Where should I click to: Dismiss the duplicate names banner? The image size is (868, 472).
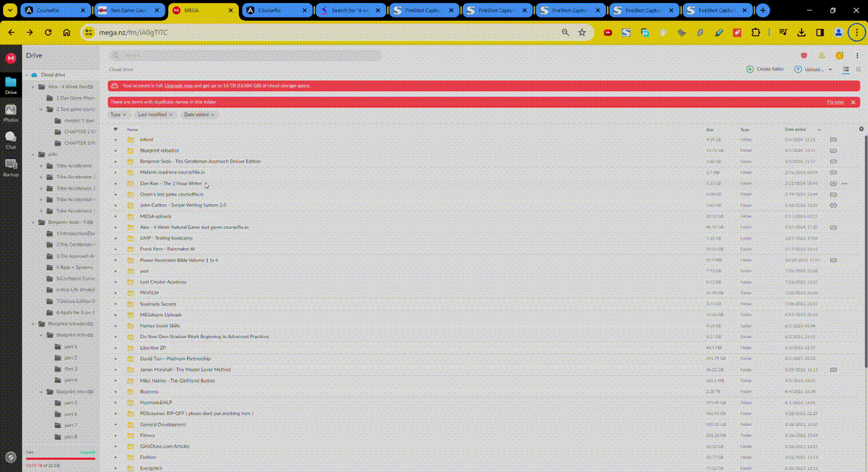click(853, 102)
